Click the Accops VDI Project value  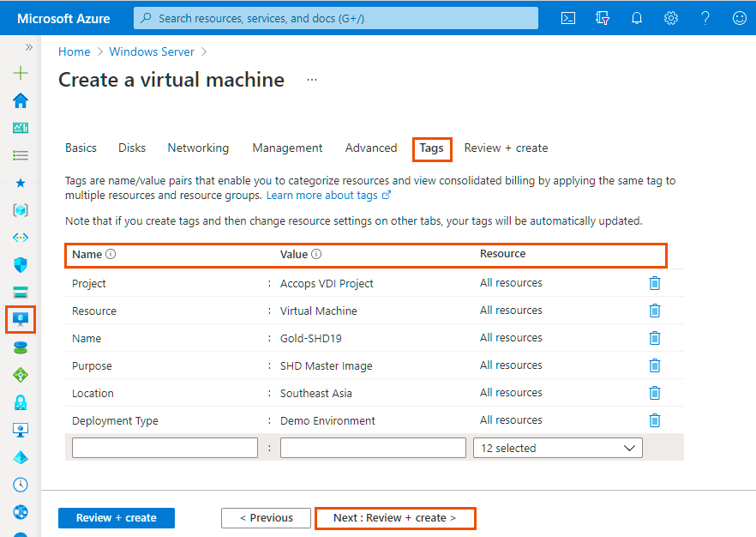tap(327, 284)
